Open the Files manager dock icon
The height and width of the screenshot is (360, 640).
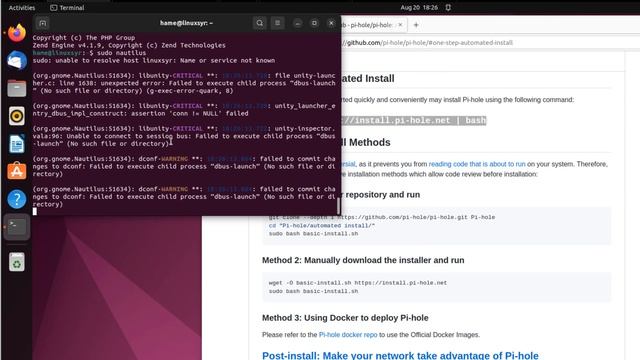click(x=17, y=88)
